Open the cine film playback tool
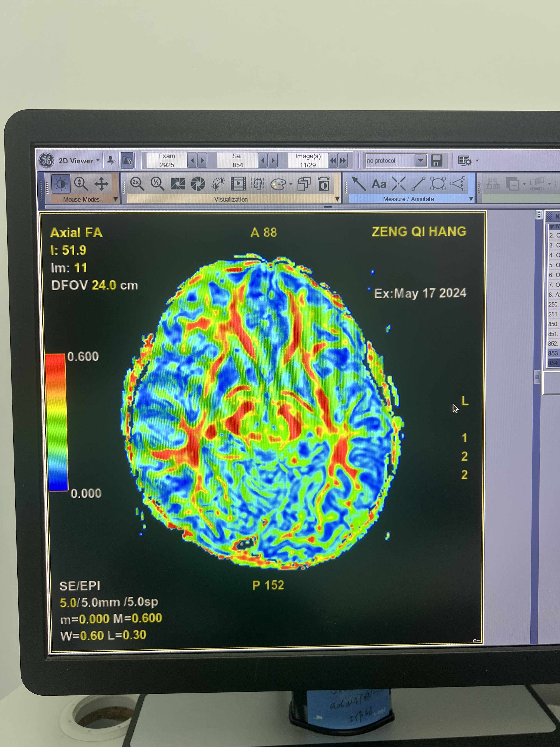The height and width of the screenshot is (747, 560). coord(238,184)
